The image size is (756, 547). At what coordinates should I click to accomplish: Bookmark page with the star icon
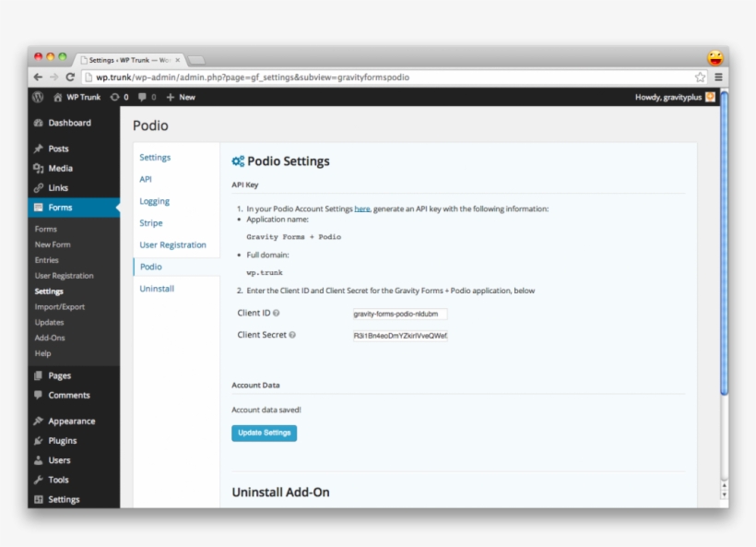pyautogui.click(x=700, y=77)
